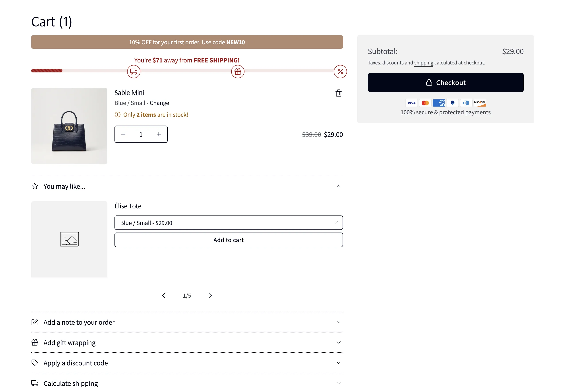The image size is (570, 392).
Task: Click the Change link for Sable Mini variant
Action: (159, 103)
